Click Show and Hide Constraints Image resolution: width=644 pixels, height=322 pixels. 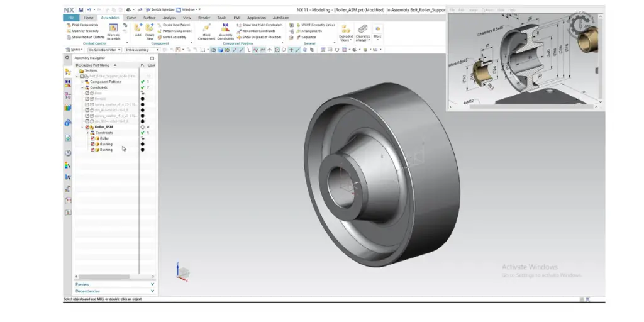(261, 25)
